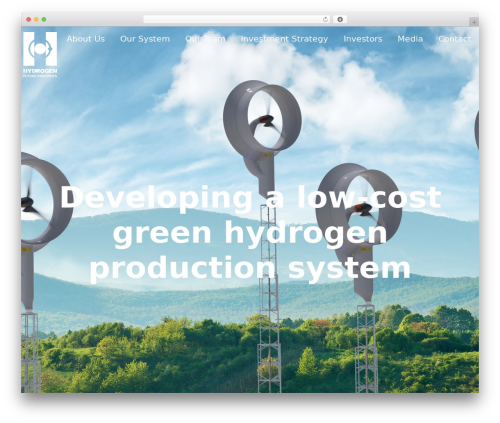Open the Our Team page

[205, 39]
